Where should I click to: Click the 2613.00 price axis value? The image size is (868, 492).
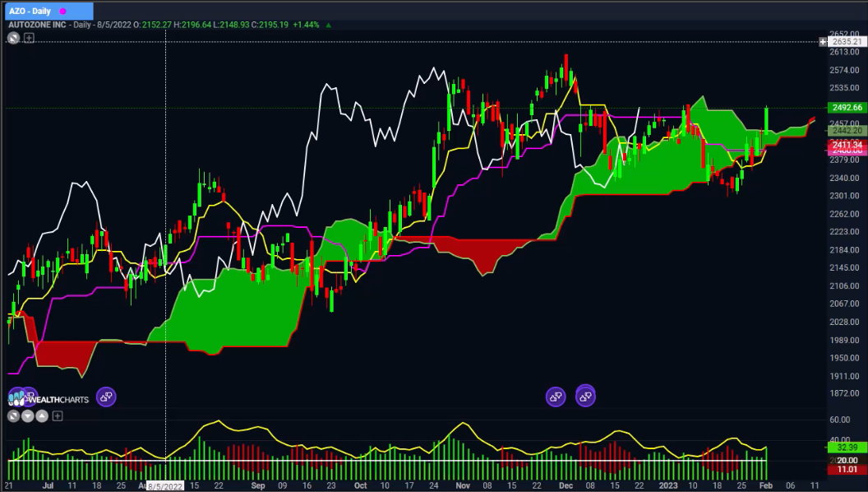[x=844, y=52]
